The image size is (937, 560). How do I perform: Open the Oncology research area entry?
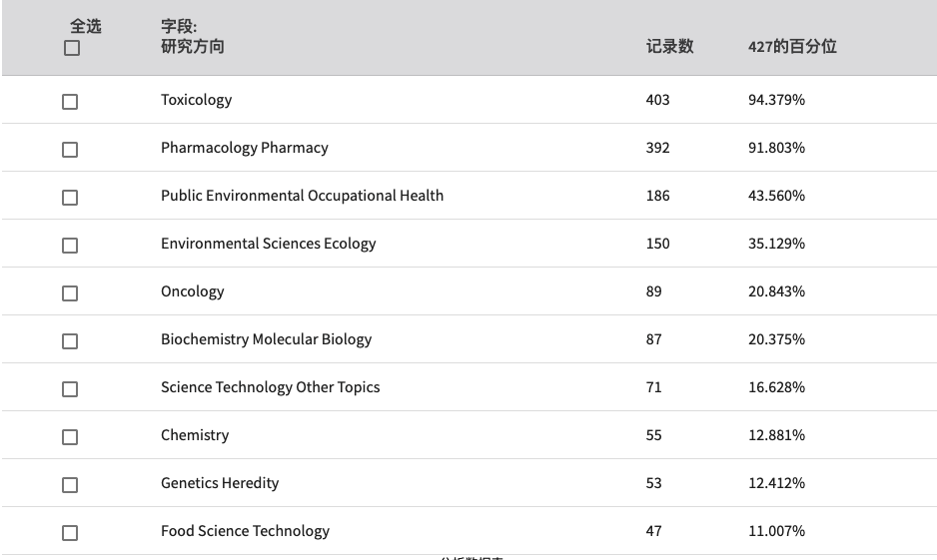(193, 291)
